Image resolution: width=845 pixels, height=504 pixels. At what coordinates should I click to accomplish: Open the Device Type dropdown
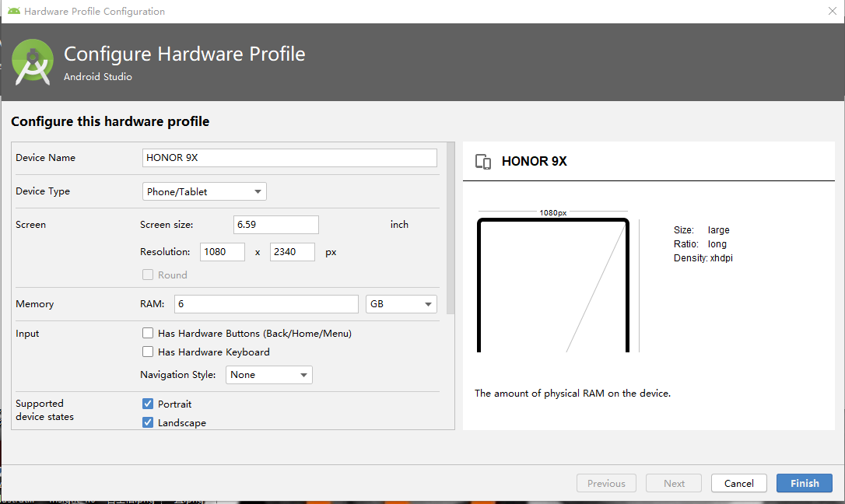[204, 191]
